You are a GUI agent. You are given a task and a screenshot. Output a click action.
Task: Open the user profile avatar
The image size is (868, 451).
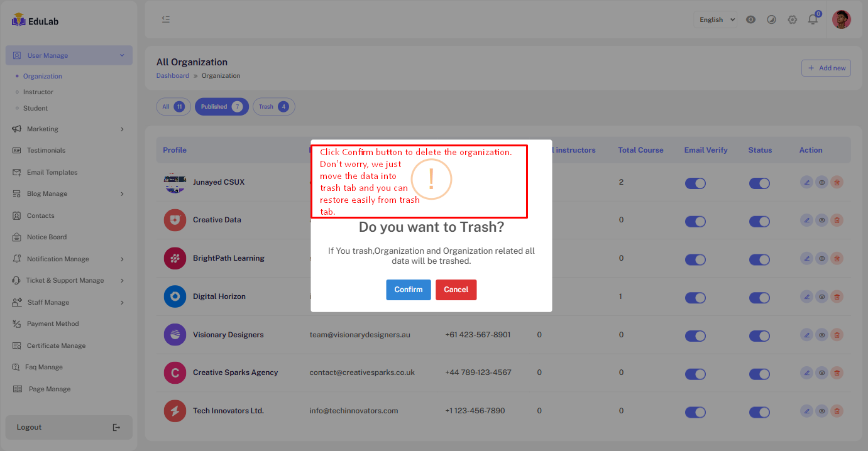pyautogui.click(x=841, y=19)
